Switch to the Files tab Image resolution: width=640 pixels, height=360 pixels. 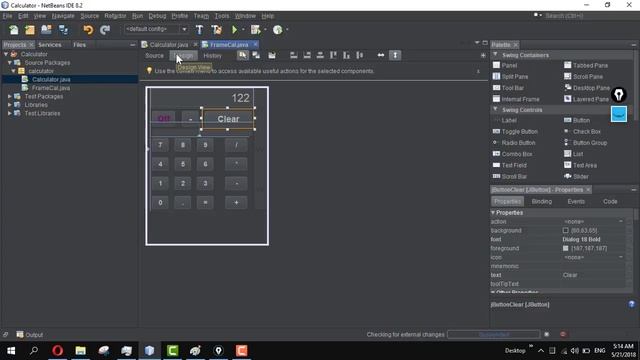click(80, 45)
